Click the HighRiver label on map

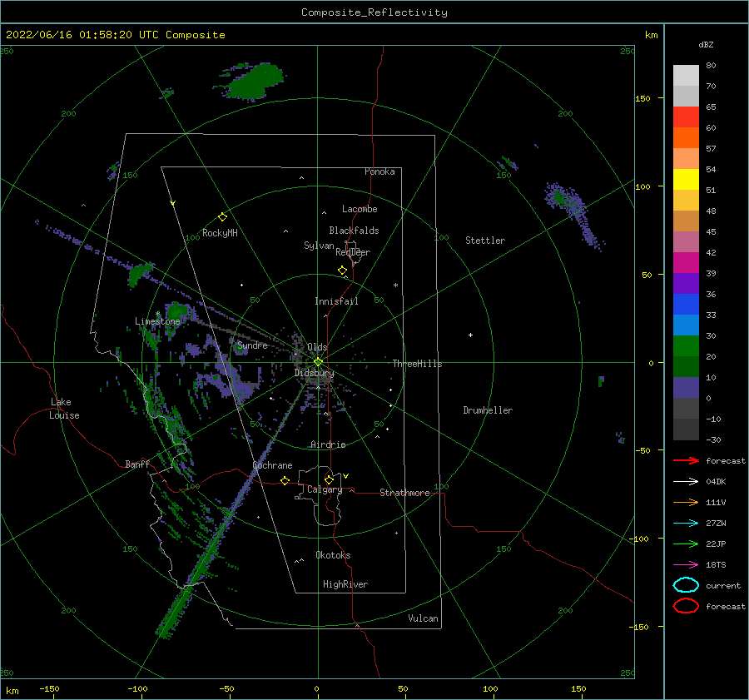click(x=345, y=584)
